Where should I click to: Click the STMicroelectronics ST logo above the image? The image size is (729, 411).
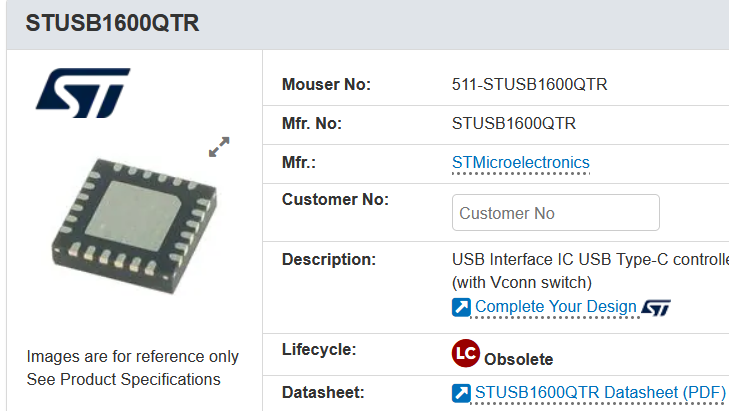tap(83, 93)
